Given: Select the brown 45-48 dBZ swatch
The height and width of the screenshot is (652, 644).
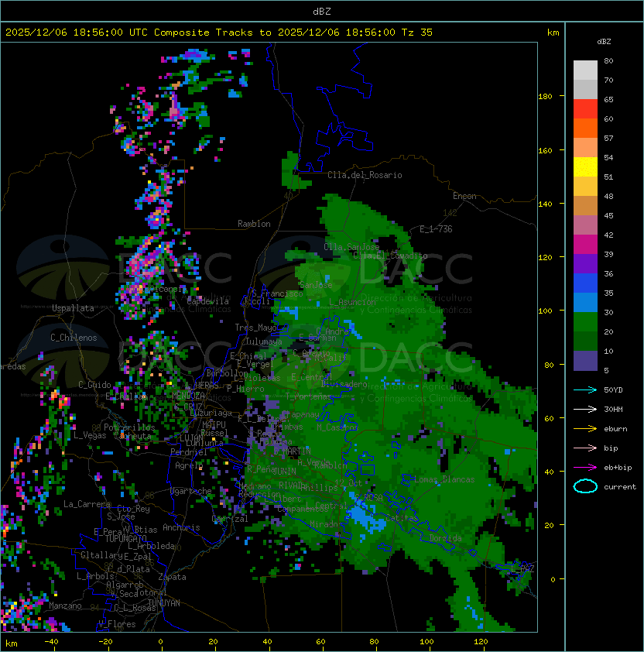Looking at the screenshot, I should (x=585, y=206).
